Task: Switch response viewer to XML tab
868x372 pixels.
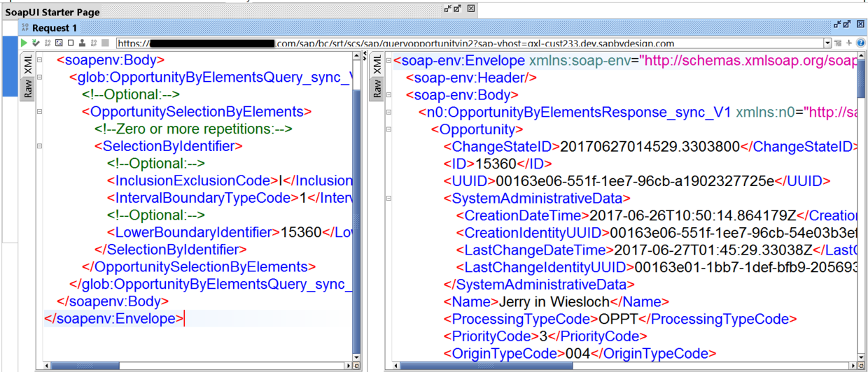Action: pos(377,64)
